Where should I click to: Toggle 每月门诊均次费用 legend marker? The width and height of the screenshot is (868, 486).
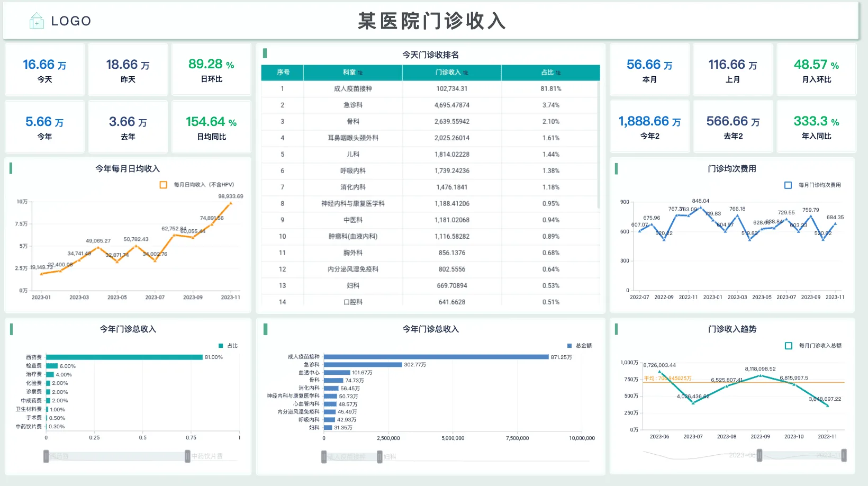[x=788, y=185]
